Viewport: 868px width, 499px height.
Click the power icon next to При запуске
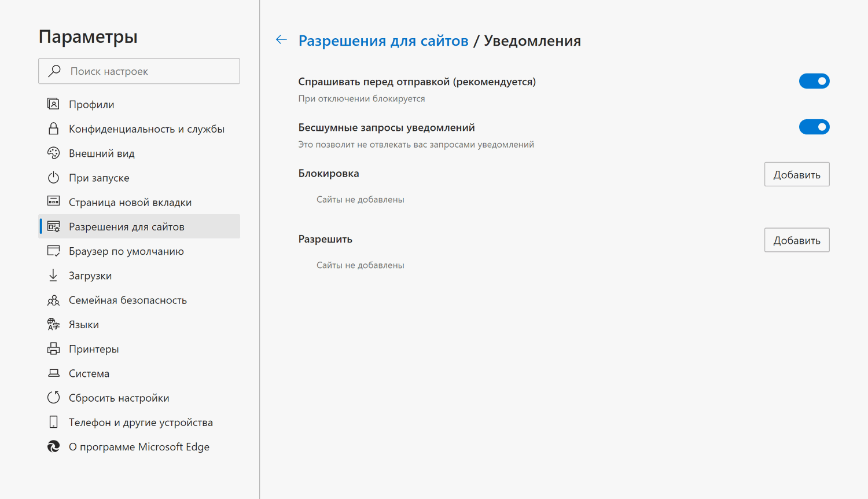[53, 177]
